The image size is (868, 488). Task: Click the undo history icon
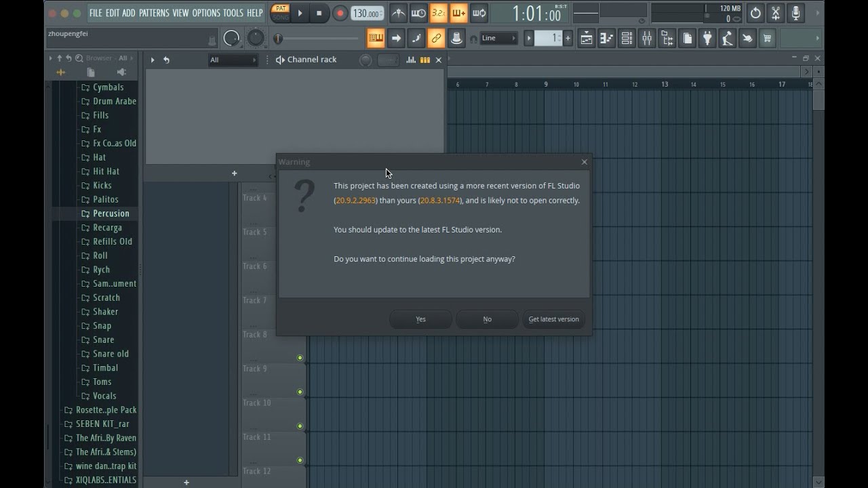pos(755,13)
